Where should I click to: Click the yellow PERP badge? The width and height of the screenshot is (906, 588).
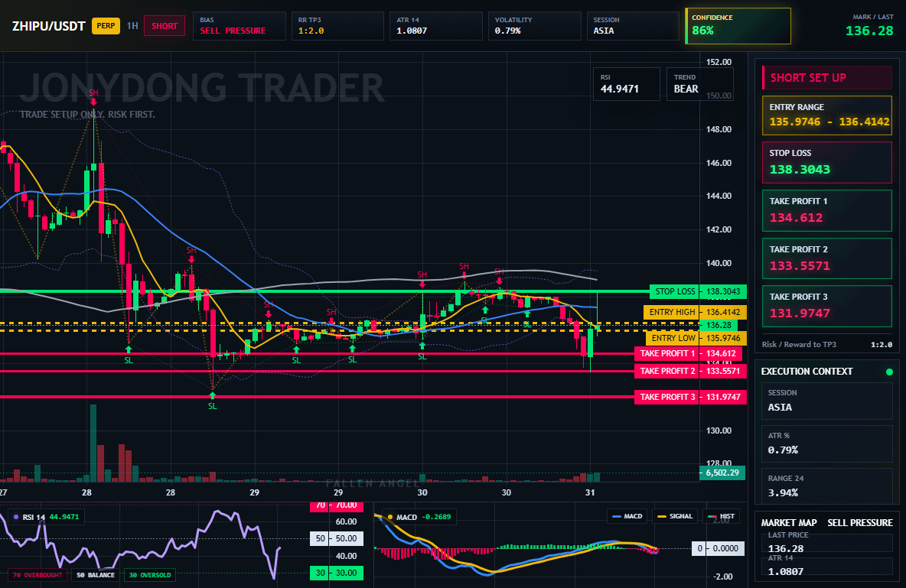coord(106,26)
